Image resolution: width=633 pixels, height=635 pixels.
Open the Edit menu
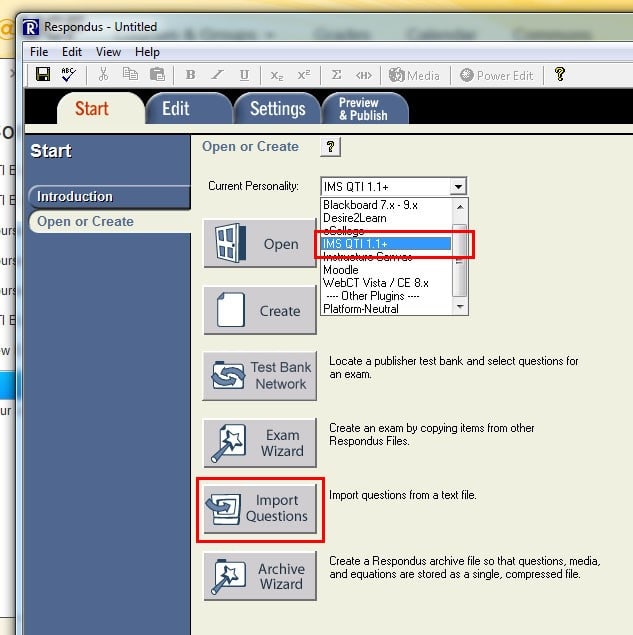[72, 52]
